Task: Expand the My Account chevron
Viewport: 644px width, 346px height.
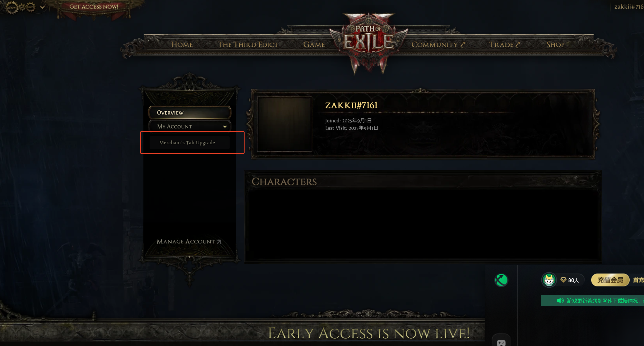Action: [x=225, y=127]
